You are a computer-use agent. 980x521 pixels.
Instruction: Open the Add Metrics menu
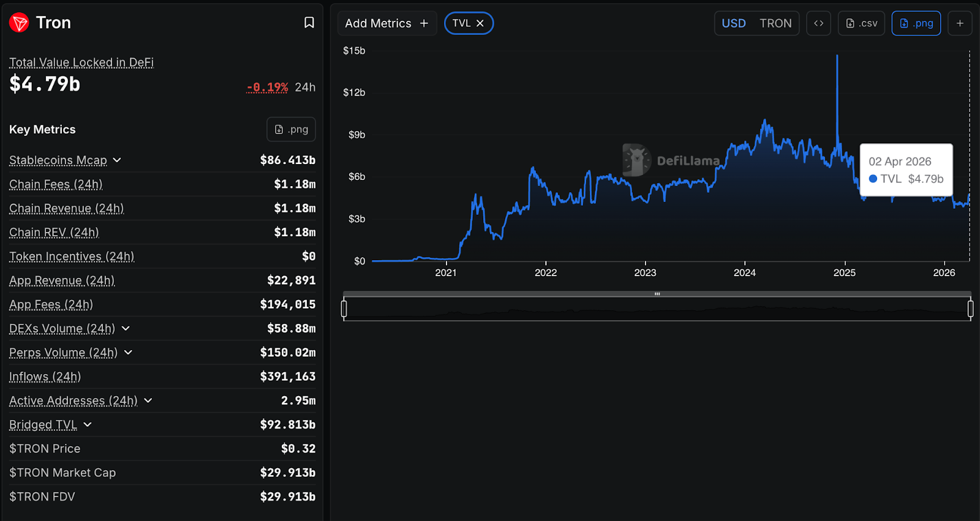386,23
